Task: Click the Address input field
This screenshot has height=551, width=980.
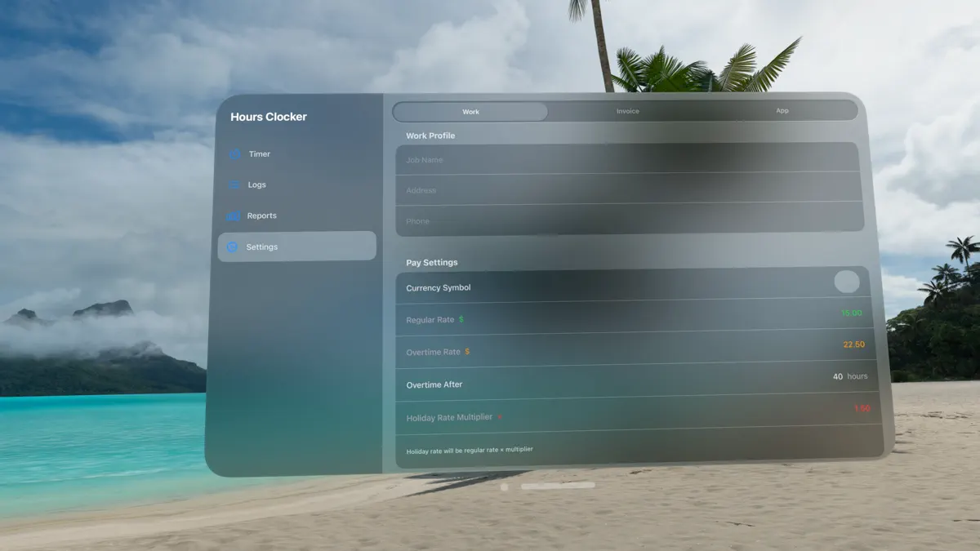Action: tap(630, 190)
